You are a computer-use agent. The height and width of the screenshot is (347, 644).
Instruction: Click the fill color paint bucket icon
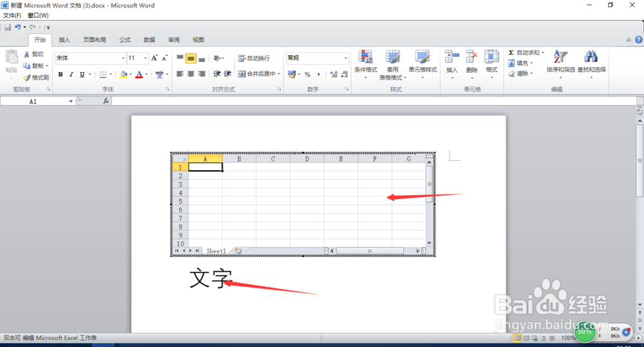123,74
